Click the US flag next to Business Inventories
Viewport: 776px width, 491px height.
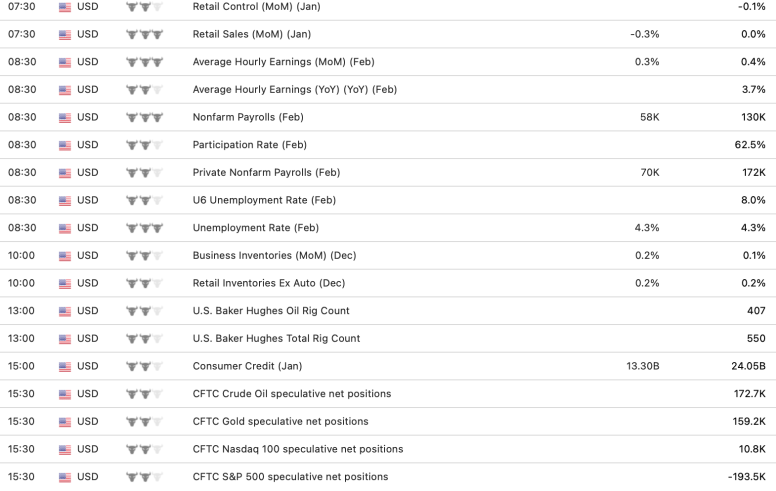coord(65,255)
